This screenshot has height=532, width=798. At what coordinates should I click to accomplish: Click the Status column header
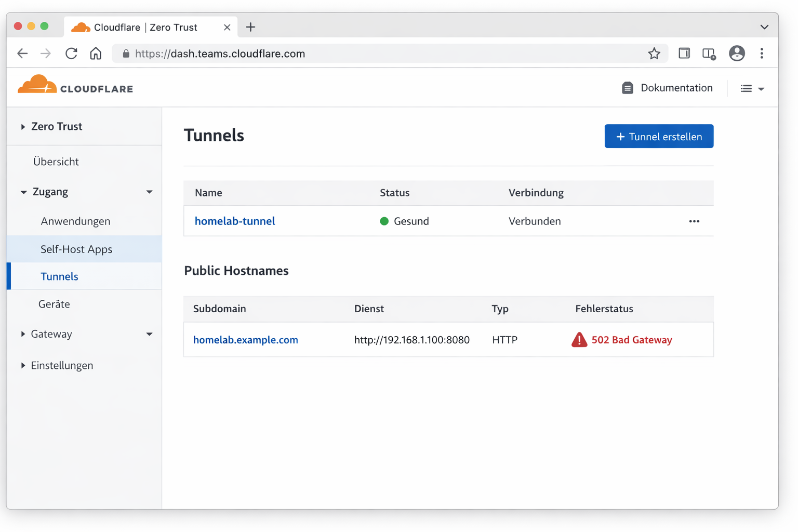[394, 193]
